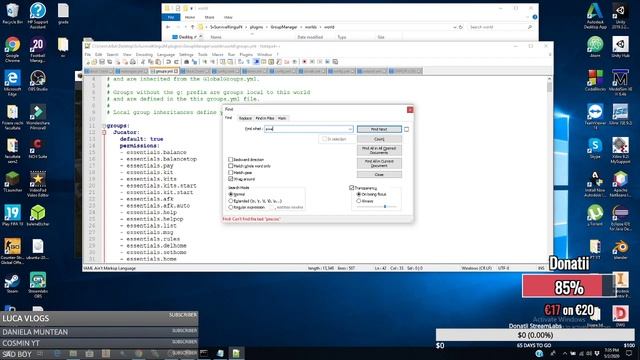Select Always transparency option
Viewport: 640px width, 360px height.
(358, 201)
